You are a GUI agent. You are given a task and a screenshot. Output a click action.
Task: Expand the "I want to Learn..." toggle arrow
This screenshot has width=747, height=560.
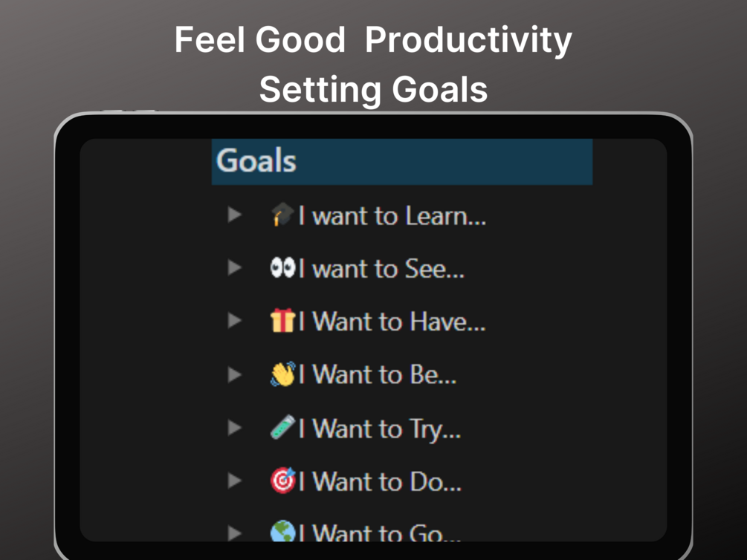point(235,215)
